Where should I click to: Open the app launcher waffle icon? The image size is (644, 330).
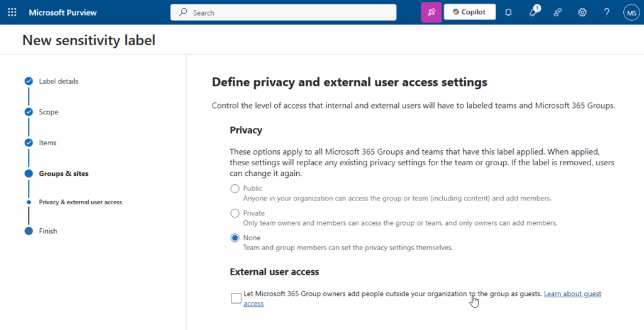[12, 13]
